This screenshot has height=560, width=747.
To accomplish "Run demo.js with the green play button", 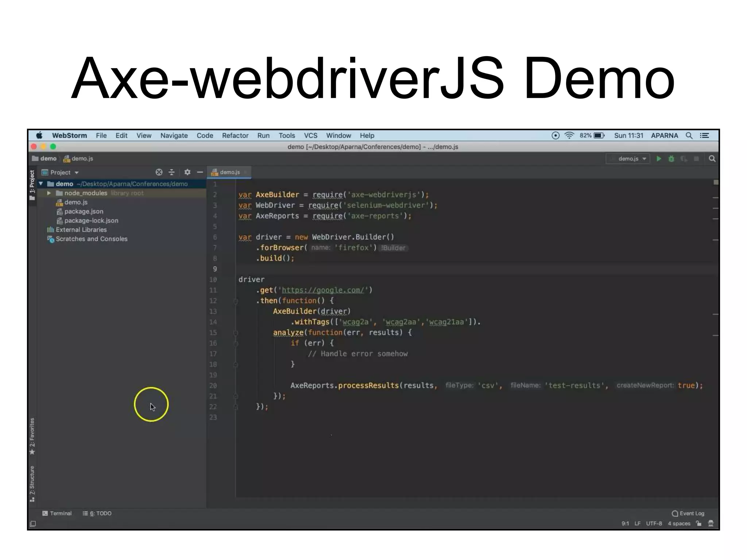I will [x=659, y=159].
